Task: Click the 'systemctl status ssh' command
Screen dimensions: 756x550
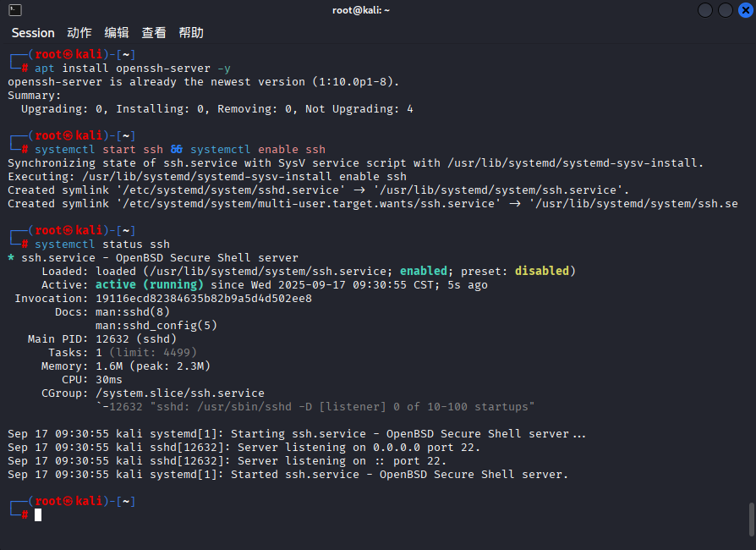Action: tap(102, 245)
